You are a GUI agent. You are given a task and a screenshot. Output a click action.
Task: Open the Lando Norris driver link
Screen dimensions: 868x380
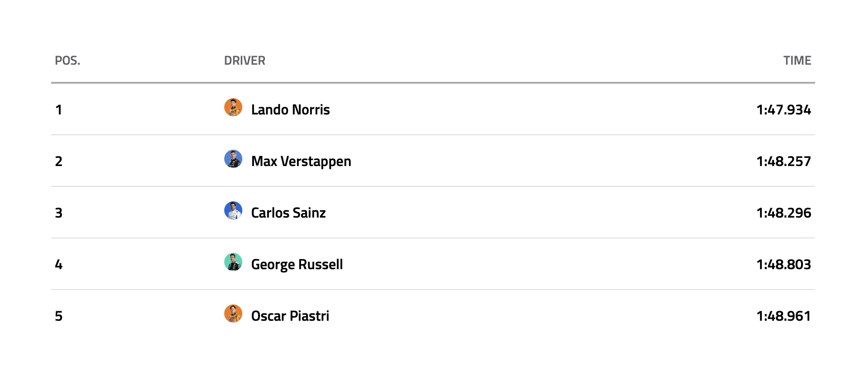[x=290, y=110]
